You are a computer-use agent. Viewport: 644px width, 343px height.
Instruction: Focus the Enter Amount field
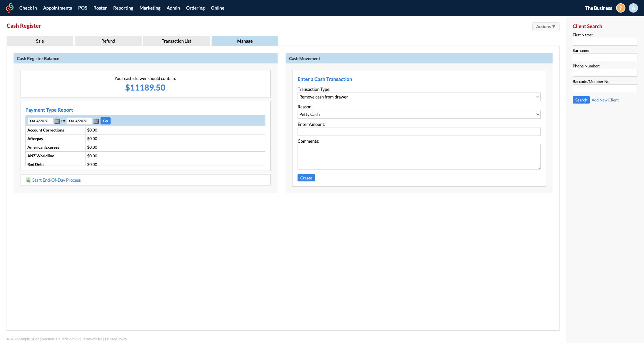coord(419,132)
